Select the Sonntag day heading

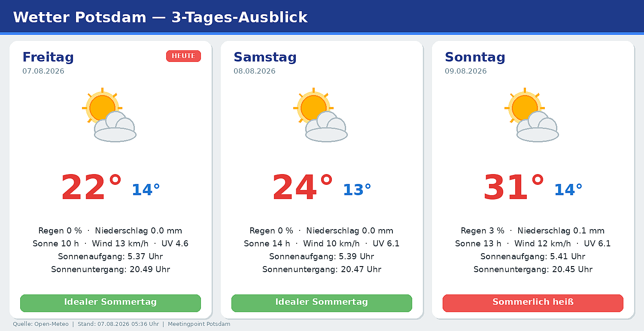click(x=475, y=57)
